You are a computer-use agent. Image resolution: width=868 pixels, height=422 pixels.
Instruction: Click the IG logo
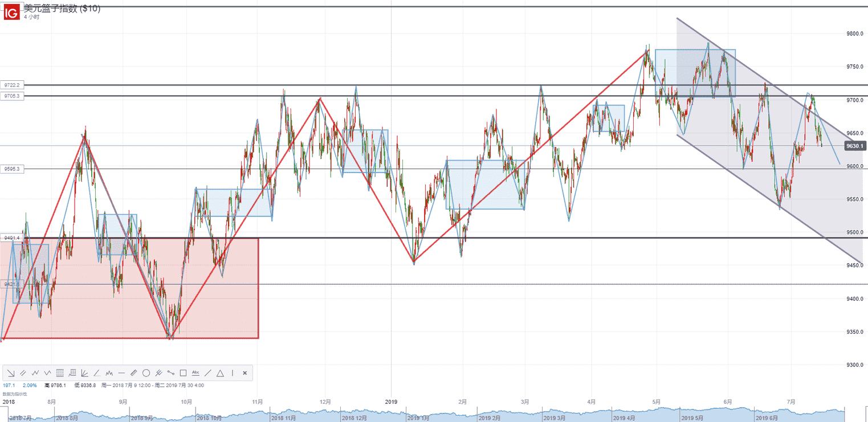coord(11,11)
